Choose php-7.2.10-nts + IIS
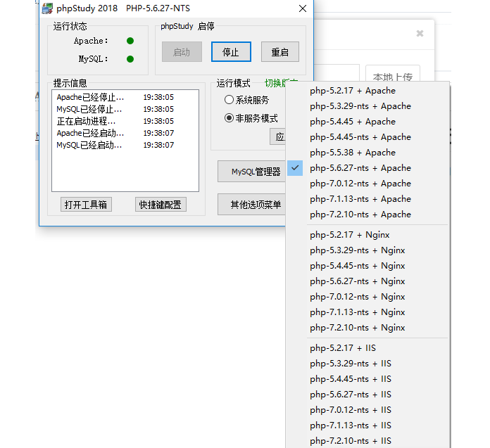Viewport: 490px width, 448px height. pos(367,441)
